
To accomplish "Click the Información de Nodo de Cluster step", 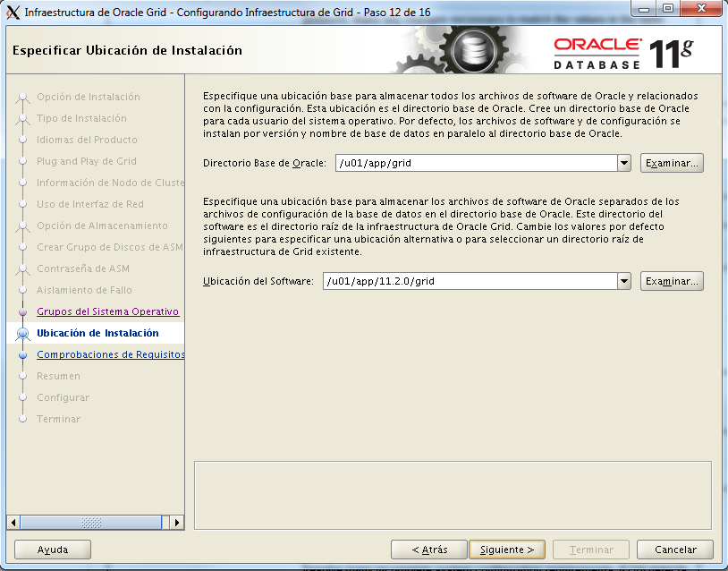I will click(111, 183).
